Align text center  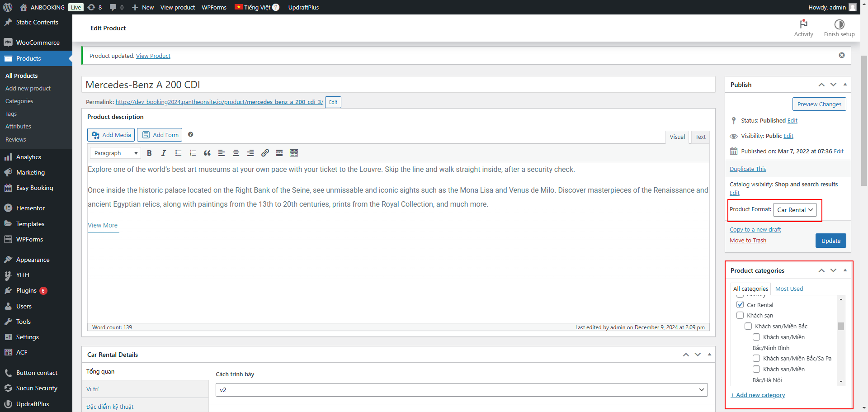pyautogui.click(x=236, y=153)
